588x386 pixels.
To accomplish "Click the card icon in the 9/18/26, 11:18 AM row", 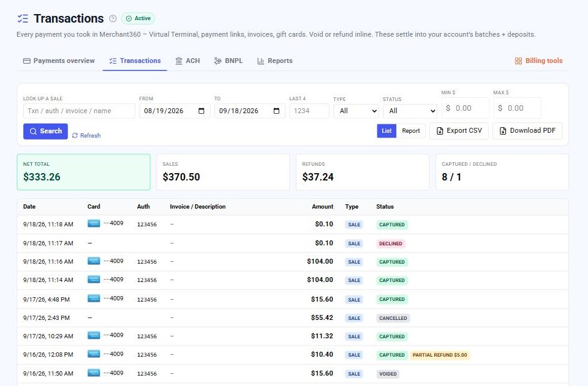I will 94,223.
